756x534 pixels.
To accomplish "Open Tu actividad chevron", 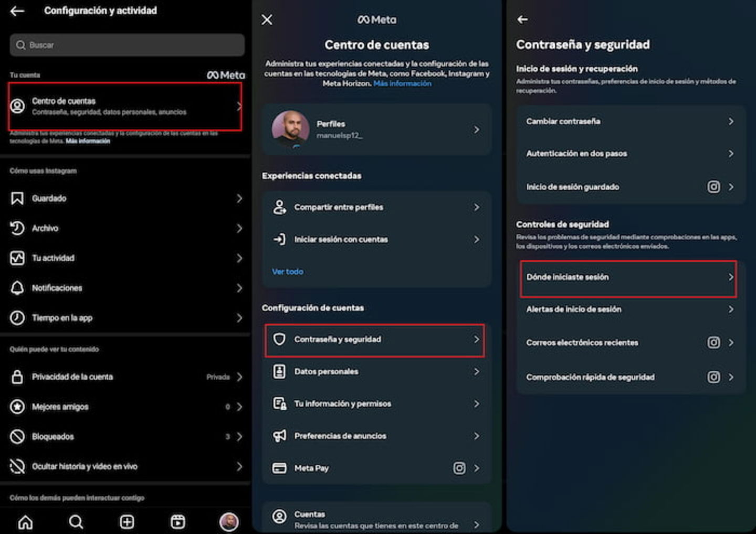I will (239, 258).
